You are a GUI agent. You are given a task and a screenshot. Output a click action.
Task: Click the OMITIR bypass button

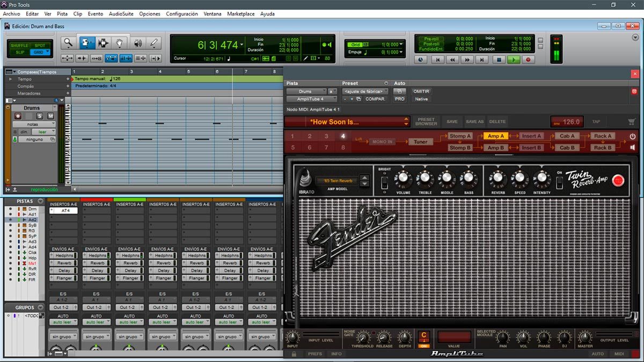[421, 91]
